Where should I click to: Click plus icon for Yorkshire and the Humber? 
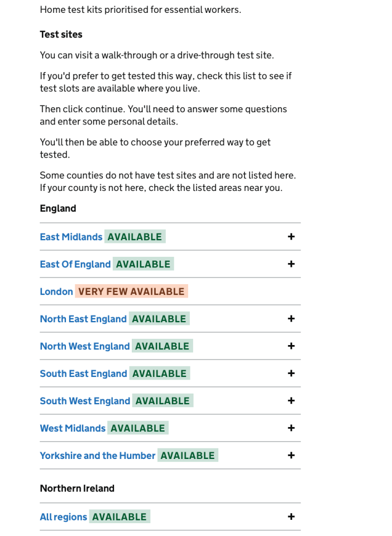click(x=291, y=456)
